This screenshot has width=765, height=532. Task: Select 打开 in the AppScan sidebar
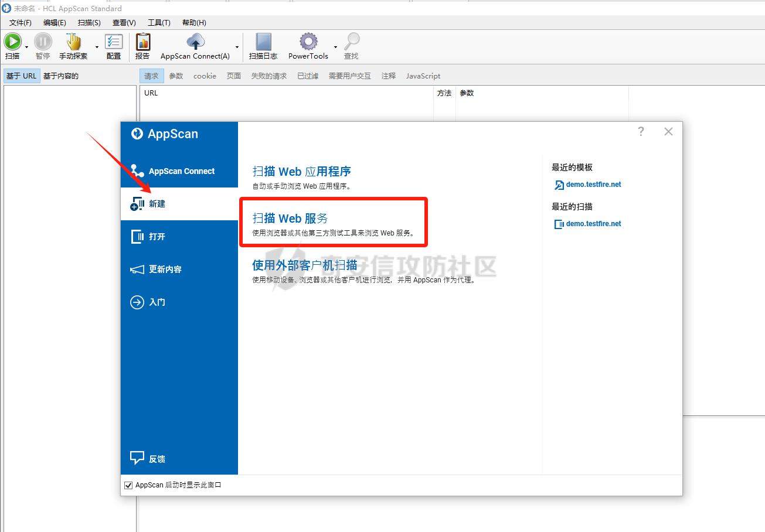click(x=157, y=237)
